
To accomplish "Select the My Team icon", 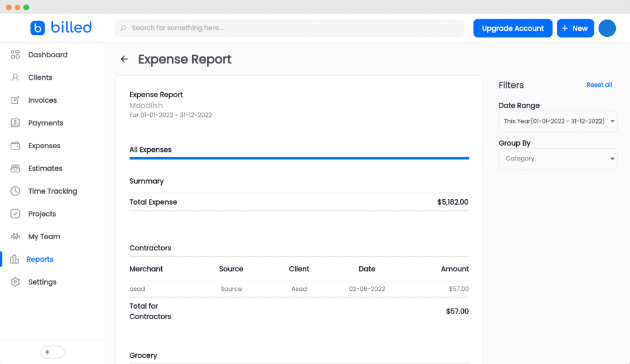I will click(15, 236).
